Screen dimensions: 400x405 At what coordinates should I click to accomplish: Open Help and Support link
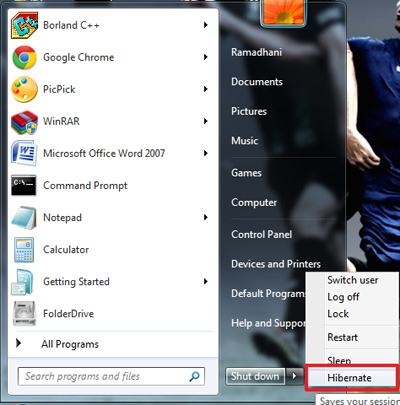click(x=268, y=323)
